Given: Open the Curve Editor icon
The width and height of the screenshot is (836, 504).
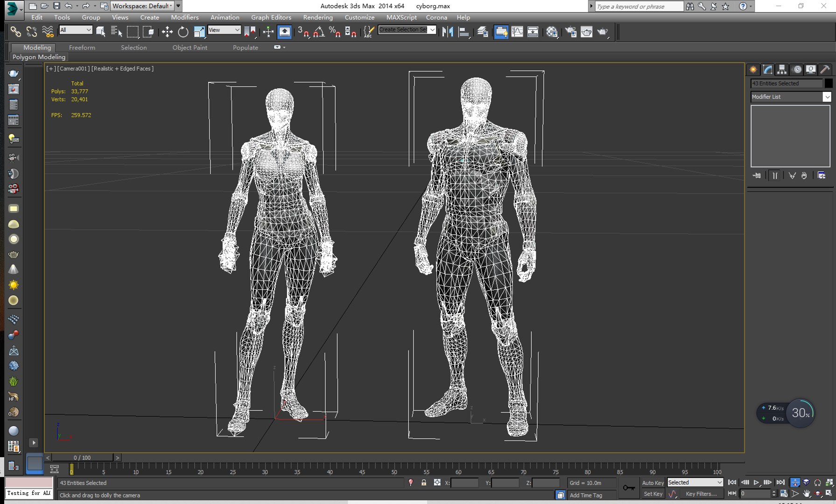Looking at the screenshot, I should [x=517, y=32].
